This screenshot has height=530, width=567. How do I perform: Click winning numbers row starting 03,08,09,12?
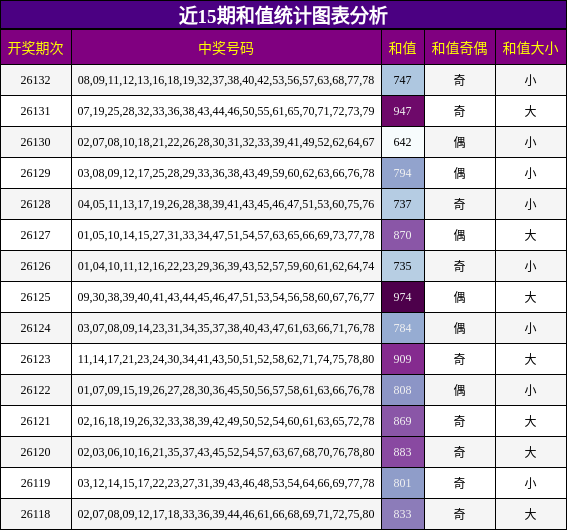[x=226, y=173]
